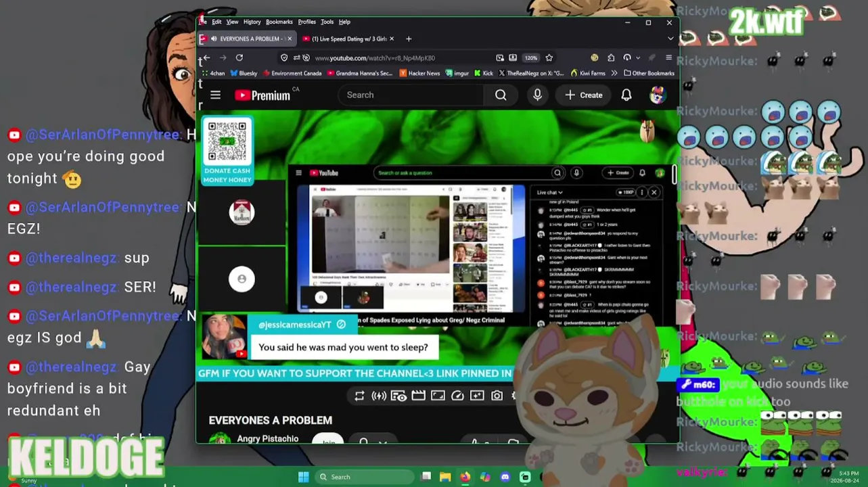Open the Tools menu
This screenshot has height=487, width=868.
[x=327, y=22]
